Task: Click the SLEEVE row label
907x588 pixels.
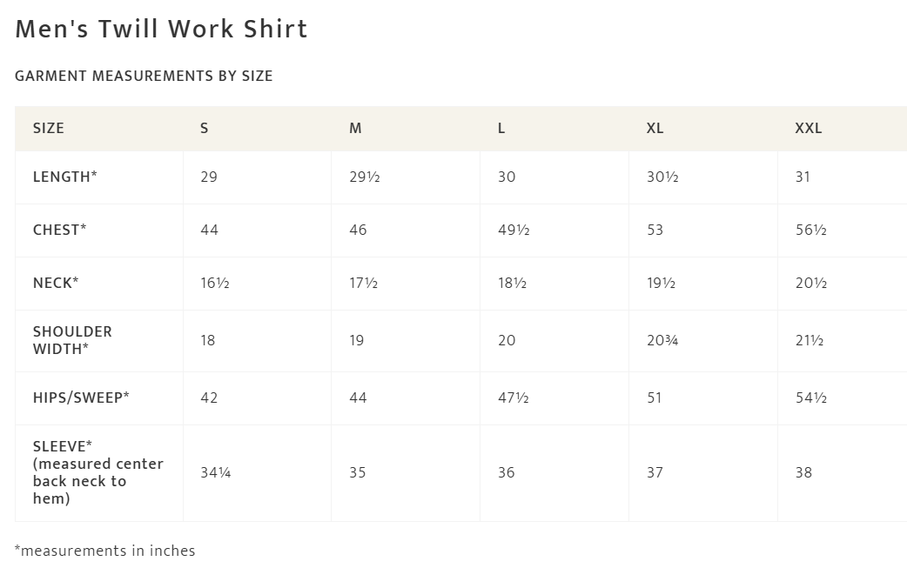Action: click(97, 472)
